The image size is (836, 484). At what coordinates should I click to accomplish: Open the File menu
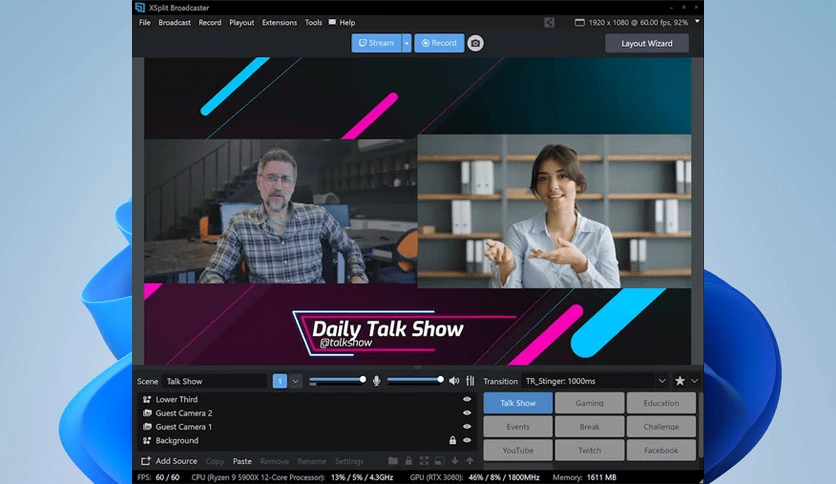(x=144, y=22)
